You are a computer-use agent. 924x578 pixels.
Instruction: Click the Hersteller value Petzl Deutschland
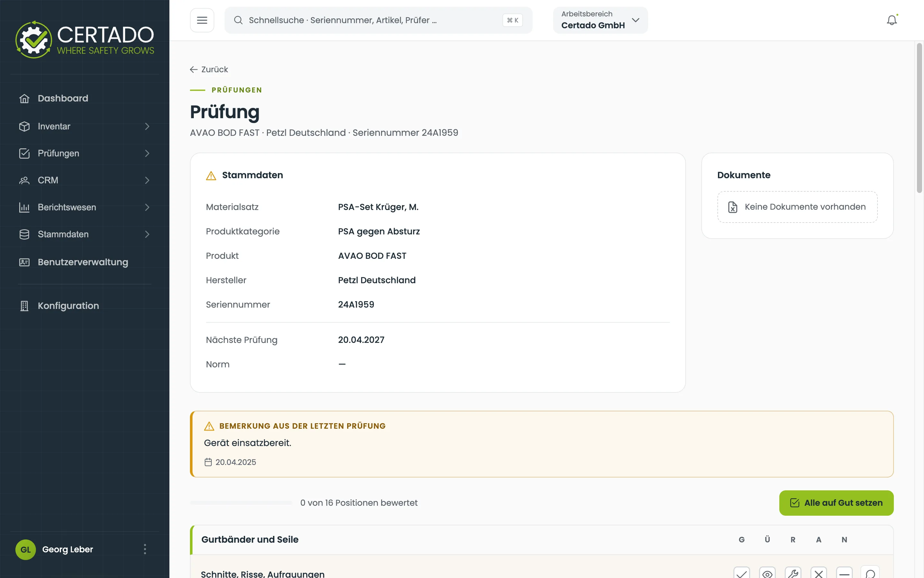click(x=376, y=281)
